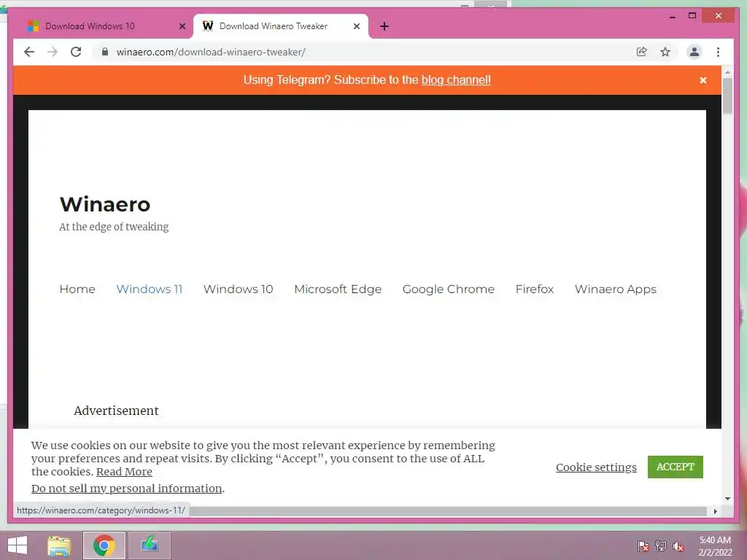Reload the Winaero page
This screenshot has width=747, height=560.
pyautogui.click(x=76, y=52)
